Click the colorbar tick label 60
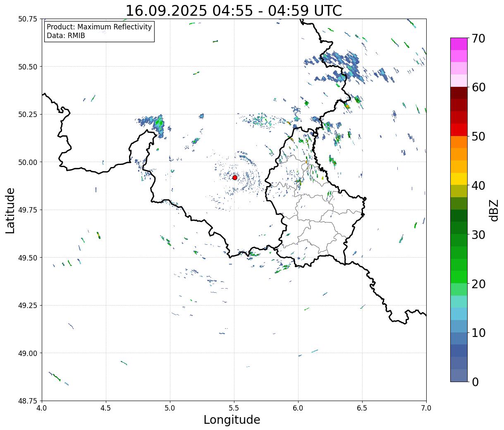The width and height of the screenshot is (504, 430). point(478,87)
